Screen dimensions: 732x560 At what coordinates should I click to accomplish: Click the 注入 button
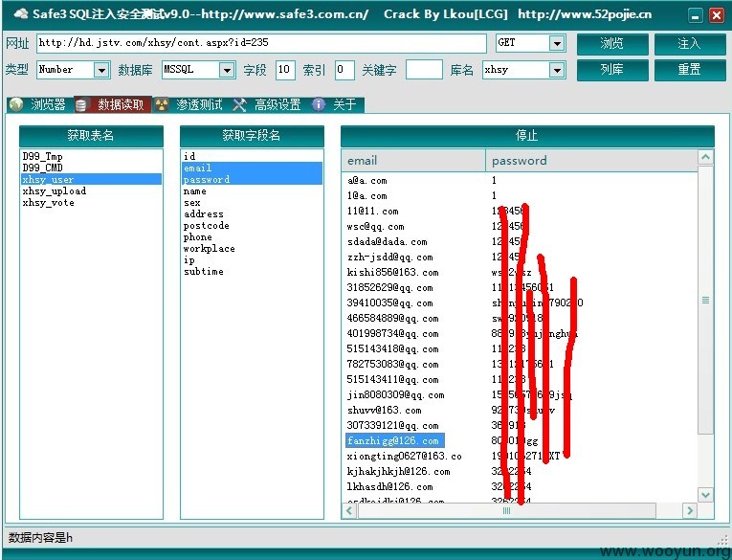[690, 44]
